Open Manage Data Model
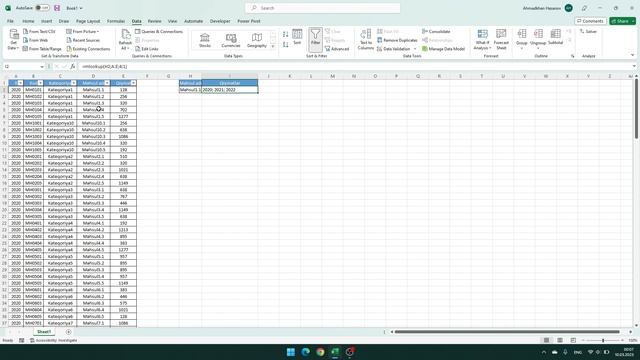Viewport: 640px width, 360px height. click(443, 49)
